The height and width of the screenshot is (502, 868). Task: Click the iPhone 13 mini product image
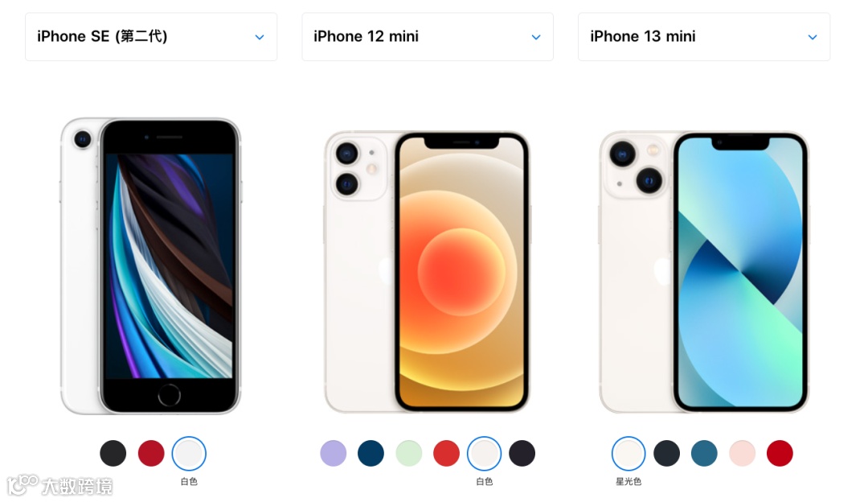pyautogui.click(x=703, y=272)
